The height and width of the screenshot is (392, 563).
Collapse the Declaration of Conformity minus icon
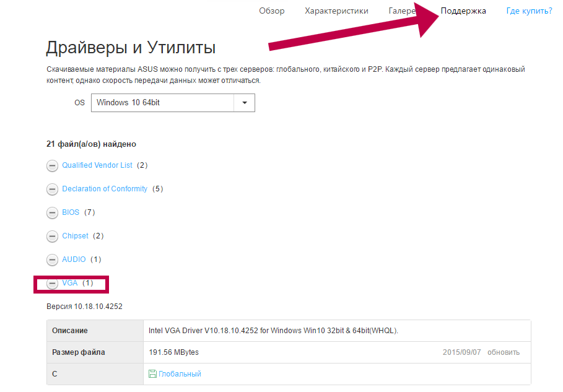click(x=52, y=189)
